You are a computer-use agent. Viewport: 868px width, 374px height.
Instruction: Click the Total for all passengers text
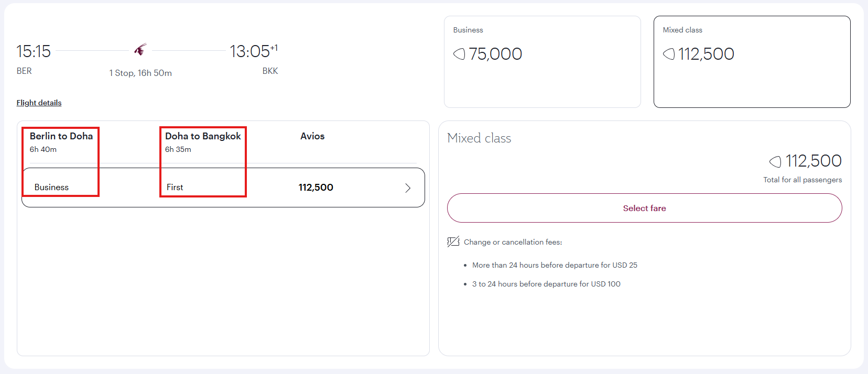click(802, 180)
